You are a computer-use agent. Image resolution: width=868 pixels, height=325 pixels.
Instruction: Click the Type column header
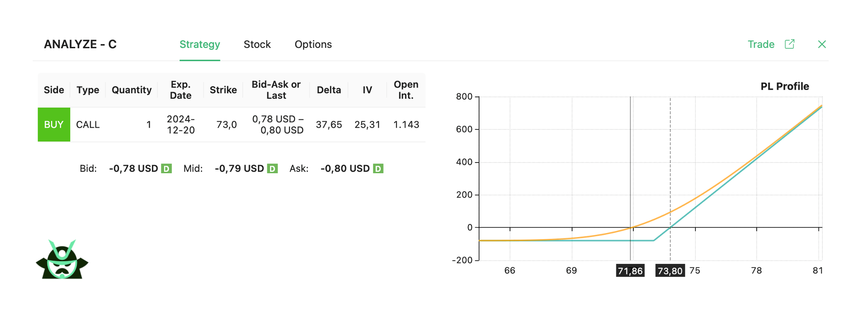pyautogui.click(x=88, y=90)
